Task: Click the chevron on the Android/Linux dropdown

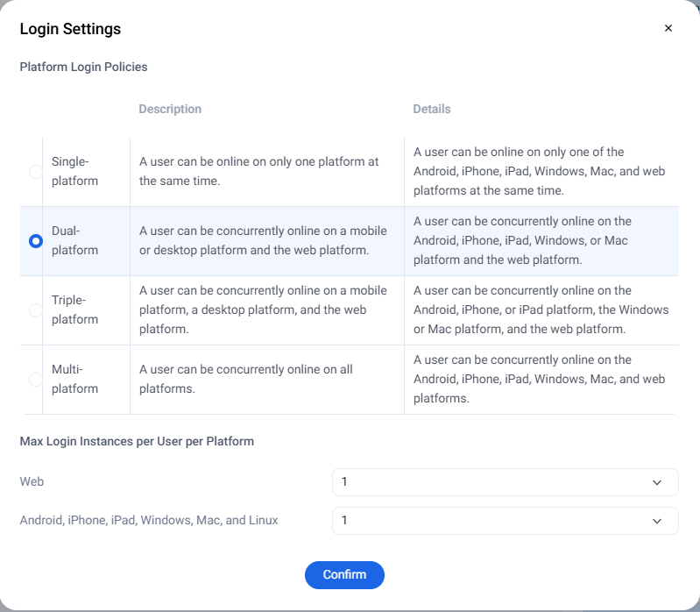Action: [657, 521]
